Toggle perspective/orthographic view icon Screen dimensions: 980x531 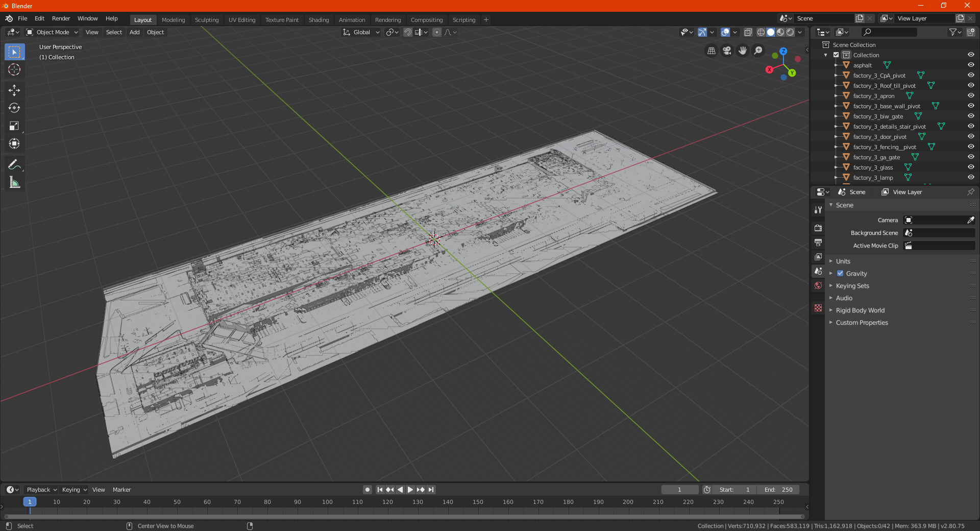(x=711, y=51)
